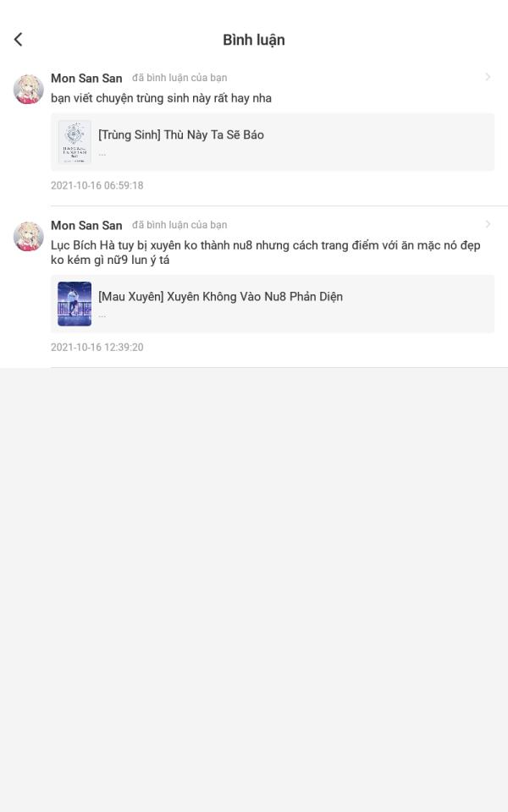Select Mon San San name on first comment

pyautogui.click(x=86, y=78)
